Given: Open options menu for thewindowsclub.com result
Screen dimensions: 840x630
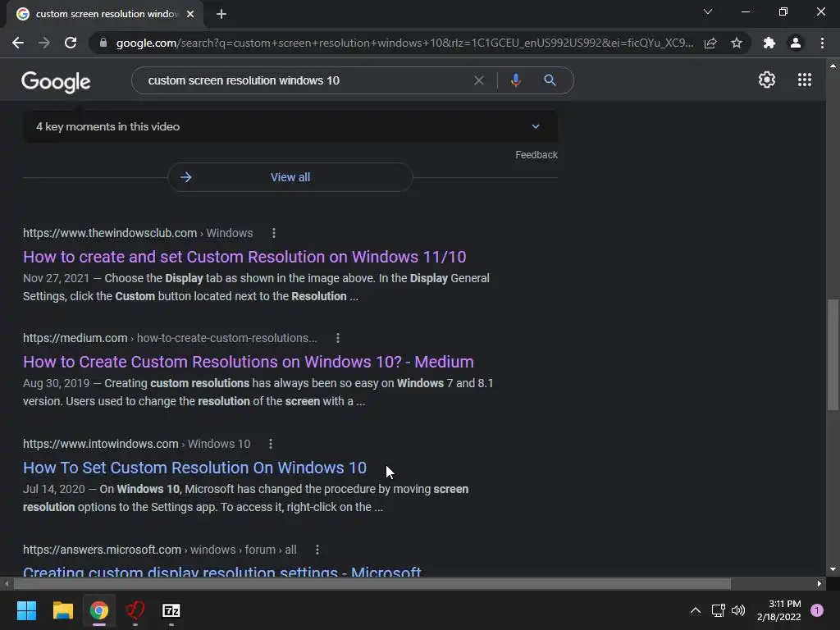Looking at the screenshot, I should 274,233.
